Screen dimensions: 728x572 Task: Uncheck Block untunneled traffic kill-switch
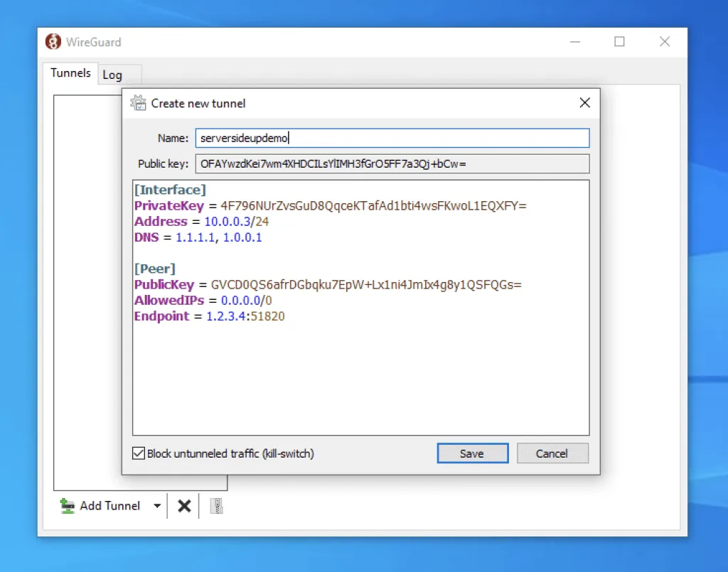(x=138, y=453)
